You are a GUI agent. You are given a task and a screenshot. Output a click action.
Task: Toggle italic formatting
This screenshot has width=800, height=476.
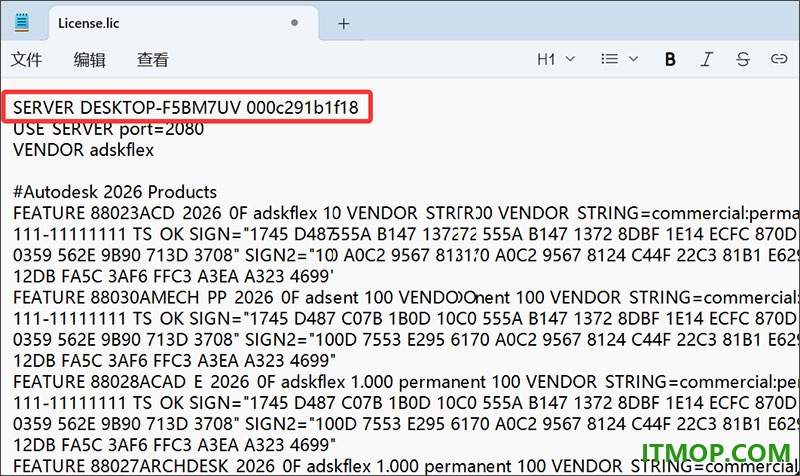tap(706, 60)
